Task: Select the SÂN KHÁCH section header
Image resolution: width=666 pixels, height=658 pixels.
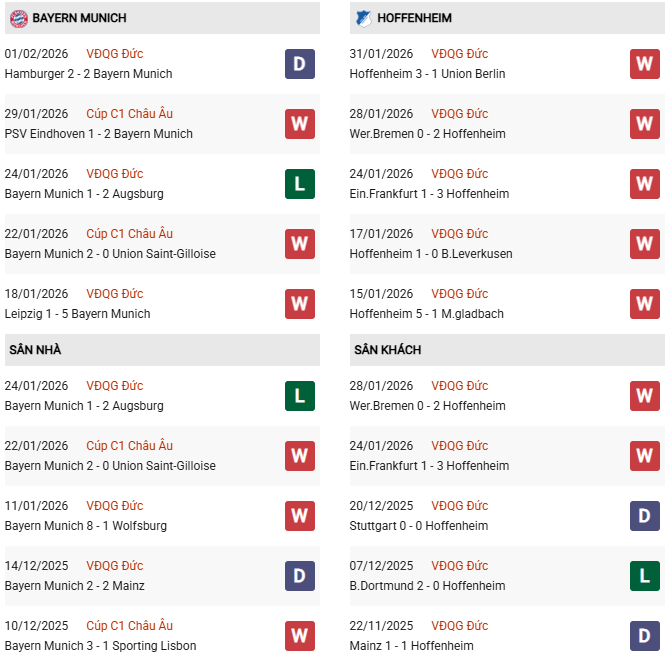Action: (387, 350)
